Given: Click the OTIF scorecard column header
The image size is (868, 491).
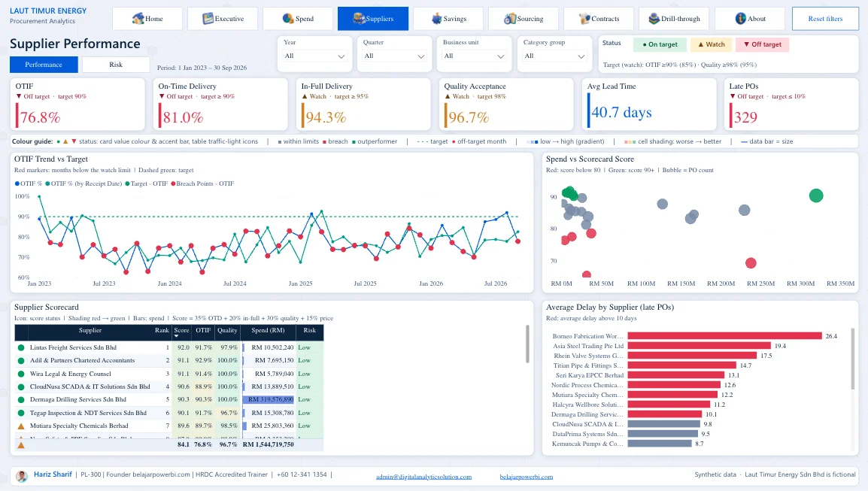Looking at the screenshot, I should pyautogui.click(x=203, y=331).
